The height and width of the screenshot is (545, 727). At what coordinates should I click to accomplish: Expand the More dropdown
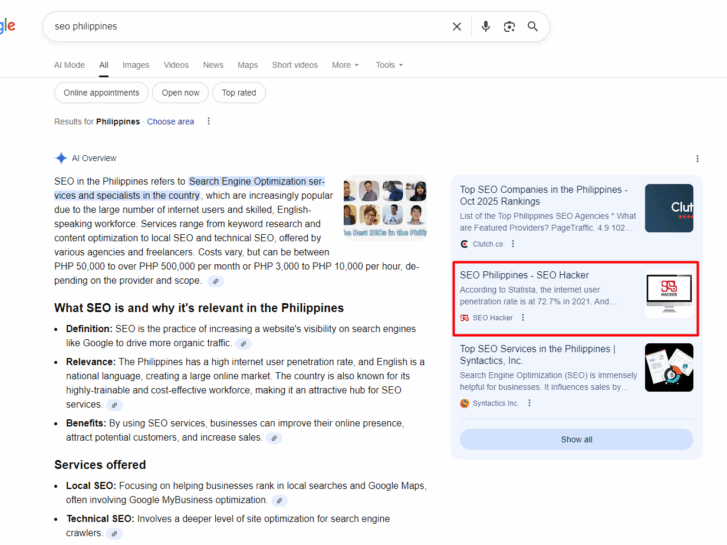(x=345, y=65)
